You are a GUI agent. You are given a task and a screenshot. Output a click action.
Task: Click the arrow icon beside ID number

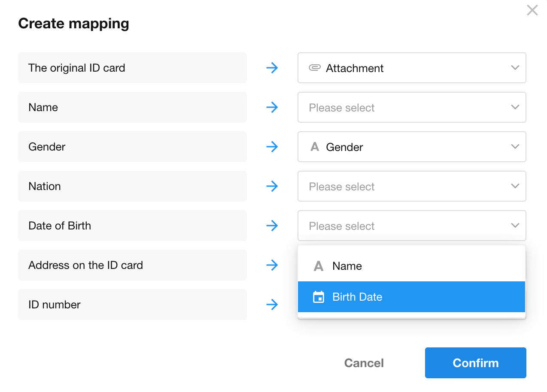click(x=272, y=305)
